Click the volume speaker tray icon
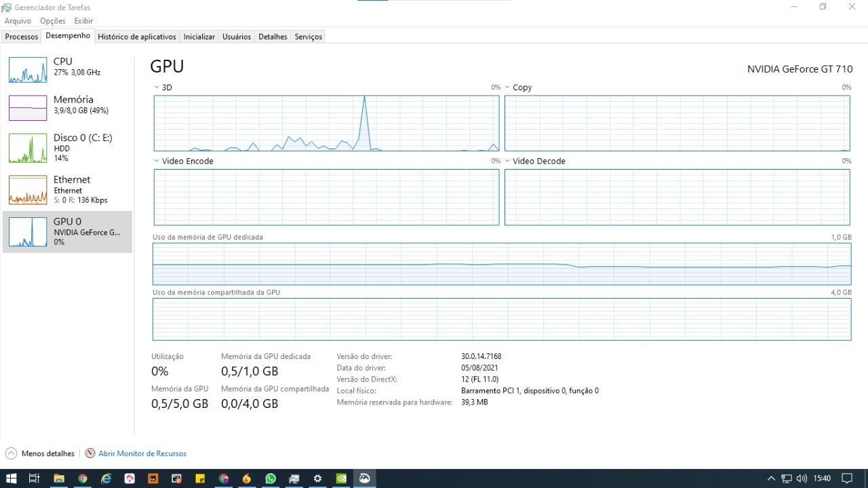The image size is (868, 488). pos(802,478)
